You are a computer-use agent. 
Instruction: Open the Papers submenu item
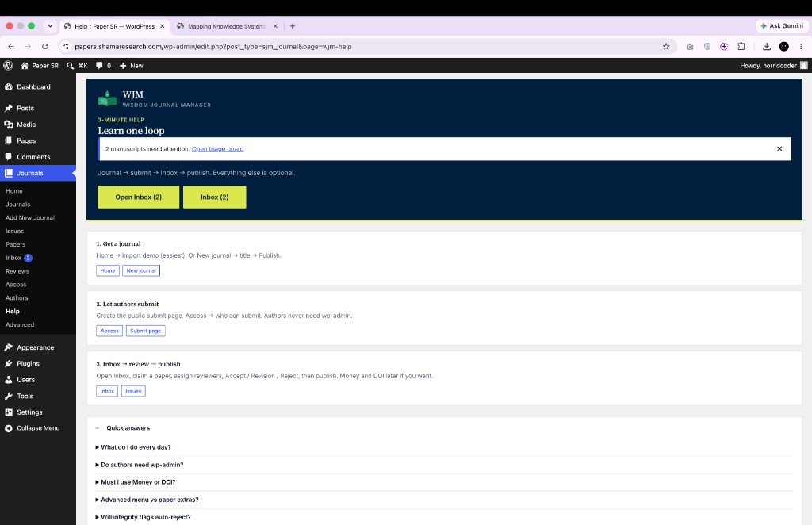coord(16,244)
